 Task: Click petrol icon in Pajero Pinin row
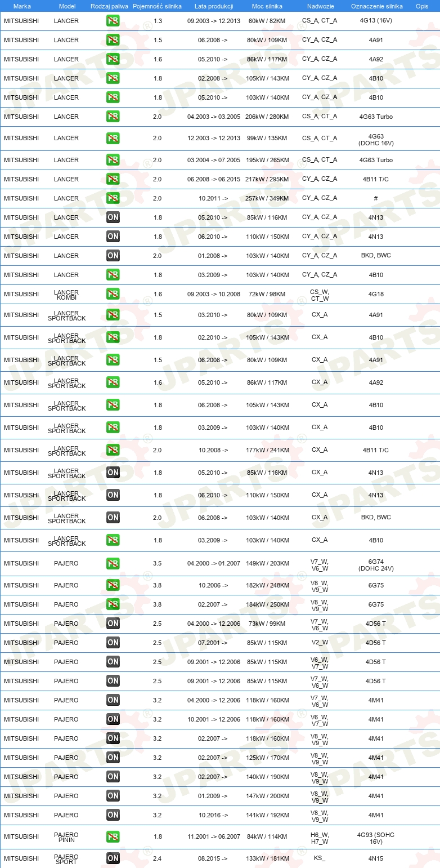pos(113,837)
